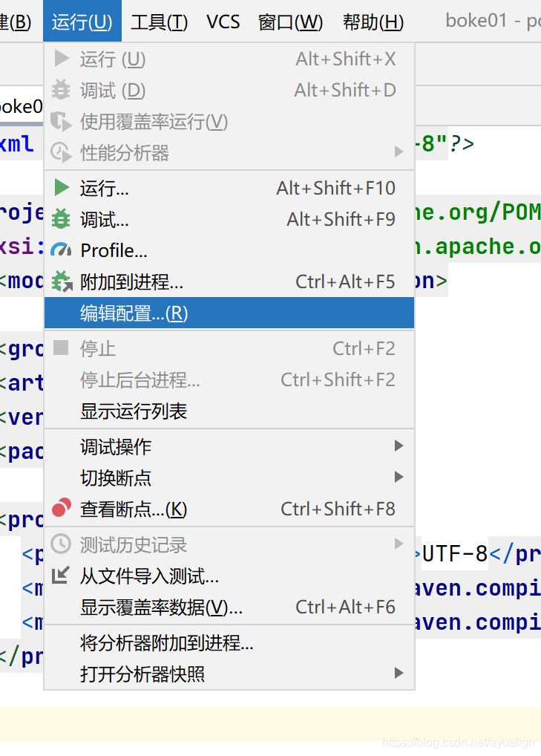Select 显示覆盖率数据(V)... menu item
This screenshot has width=541, height=756.
tap(229, 607)
